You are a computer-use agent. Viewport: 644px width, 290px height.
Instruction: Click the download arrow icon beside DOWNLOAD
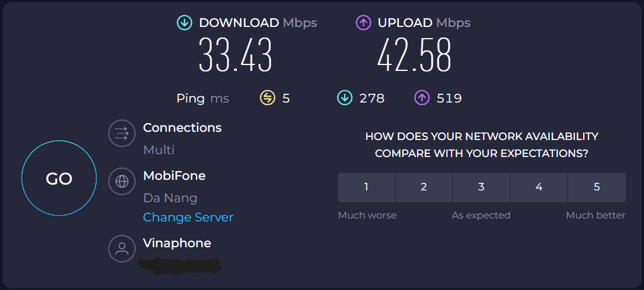point(184,23)
